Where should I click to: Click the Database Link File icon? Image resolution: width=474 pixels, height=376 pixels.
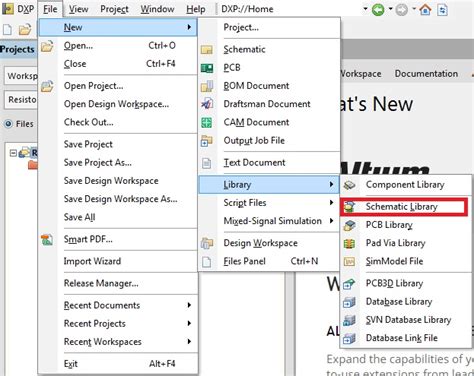click(349, 338)
